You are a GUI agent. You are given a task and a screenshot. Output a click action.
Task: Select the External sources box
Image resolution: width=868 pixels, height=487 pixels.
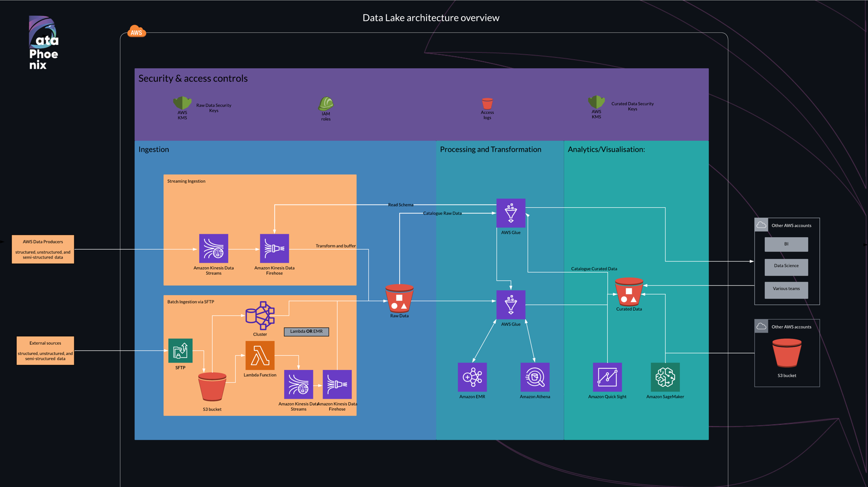[x=45, y=351]
